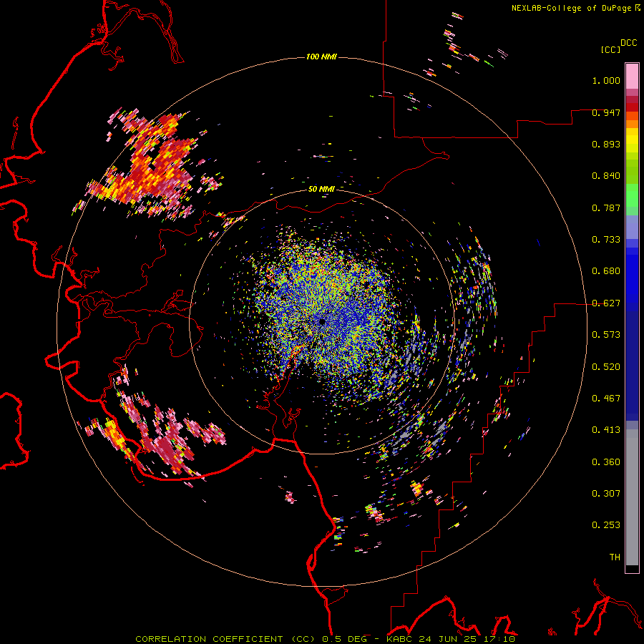Click the 0.5 DEG elevation text
Screen dimensions: 644x644
(344, 639)
